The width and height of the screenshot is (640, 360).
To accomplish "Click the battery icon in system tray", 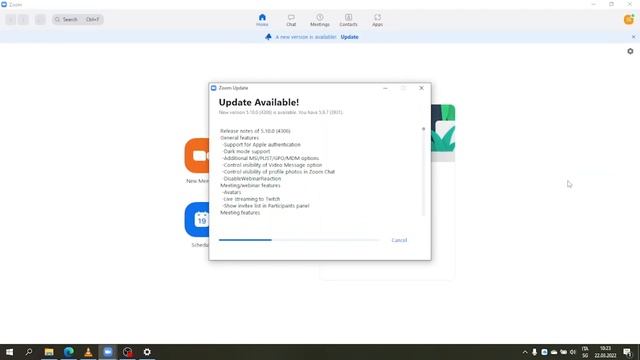I will 563,352.
